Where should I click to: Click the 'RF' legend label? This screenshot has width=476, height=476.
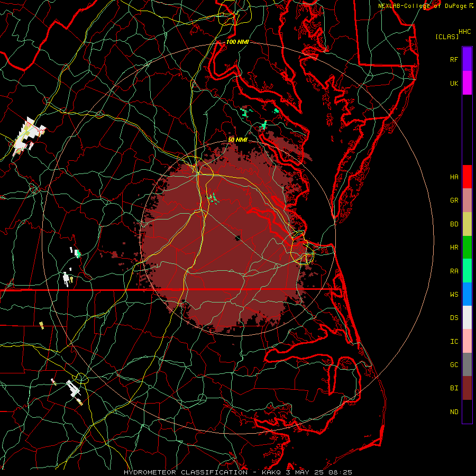click(454, 59)
